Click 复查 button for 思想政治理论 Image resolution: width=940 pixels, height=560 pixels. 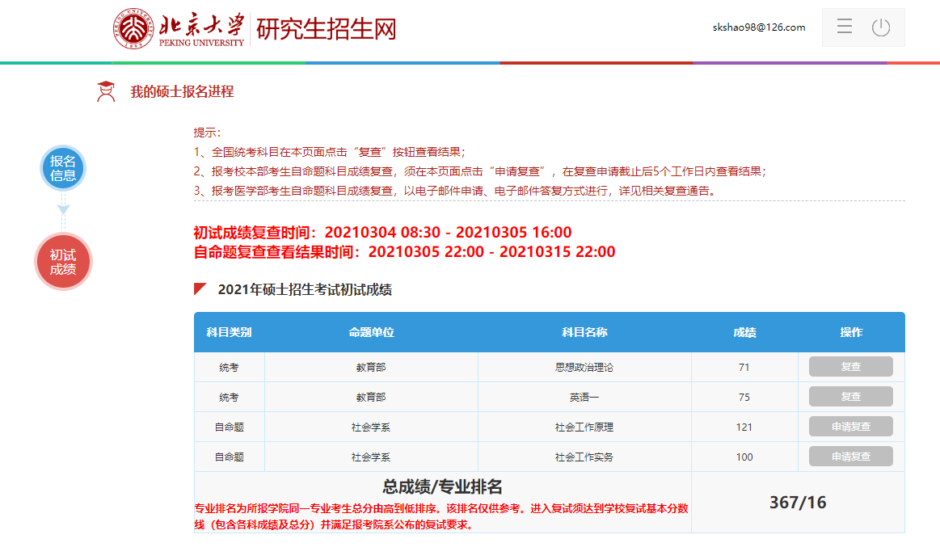pos(850,367)
